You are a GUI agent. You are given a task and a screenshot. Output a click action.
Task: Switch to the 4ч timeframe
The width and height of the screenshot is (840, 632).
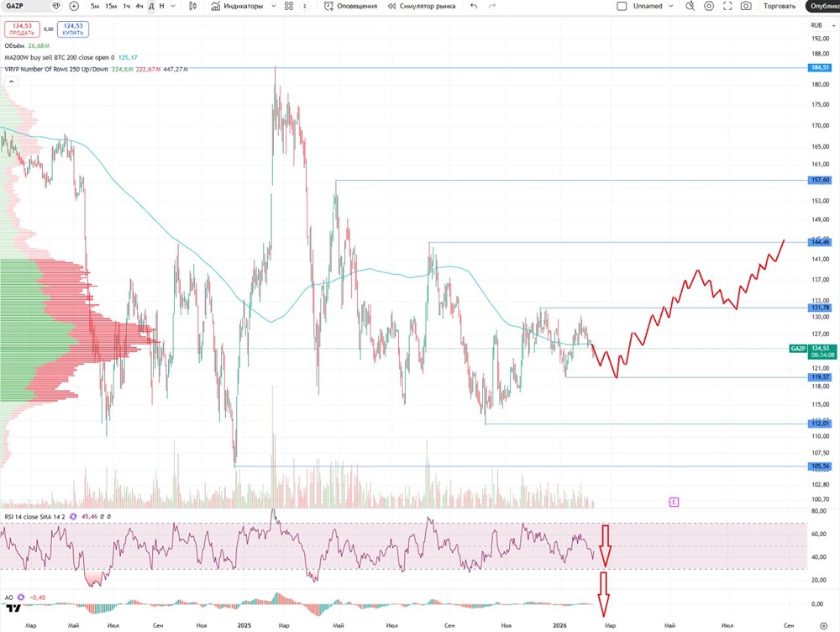[x=139, y=7]
